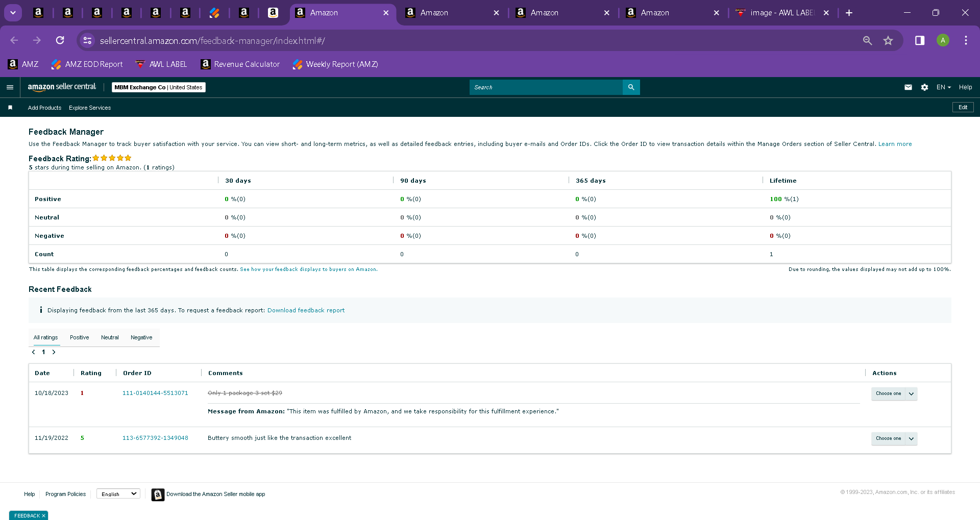980x520 pixels.
Task: Open the settings gear icon
Action: [924, 87]
